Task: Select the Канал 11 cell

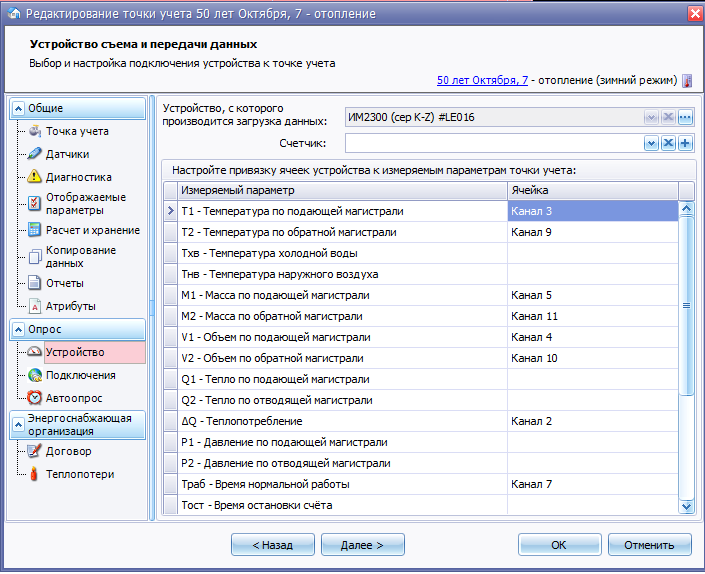Action: coord(593,316)
